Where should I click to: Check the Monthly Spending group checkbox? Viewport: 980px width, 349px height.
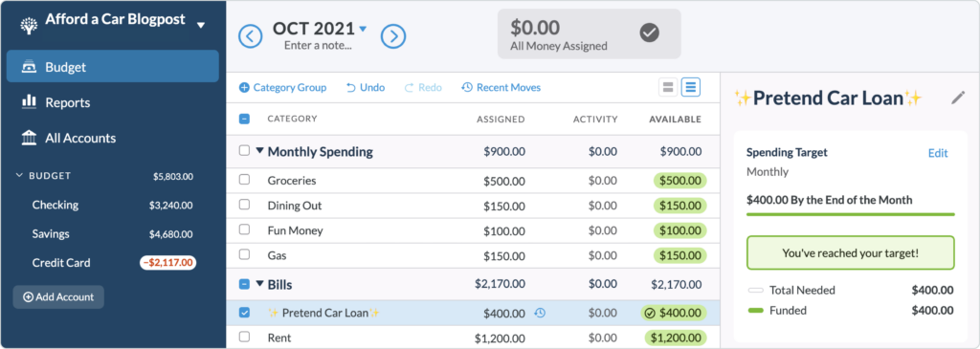[x=244, y=150]
